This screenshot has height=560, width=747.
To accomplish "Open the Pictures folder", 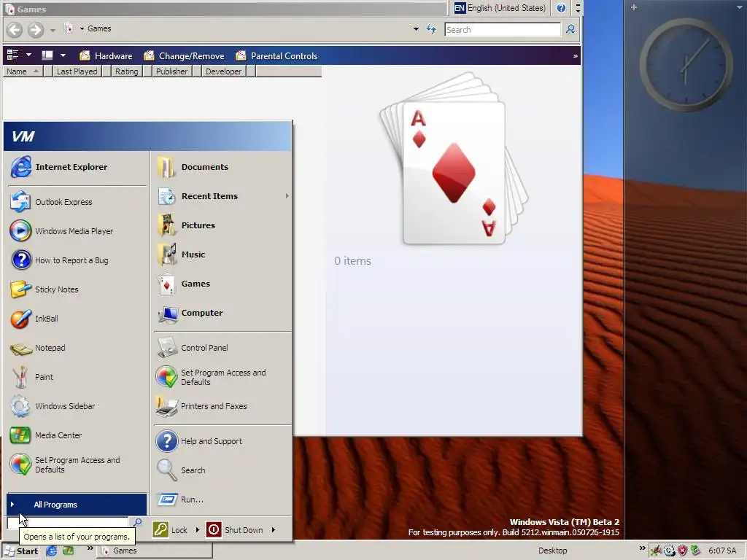I will point(222,225).
